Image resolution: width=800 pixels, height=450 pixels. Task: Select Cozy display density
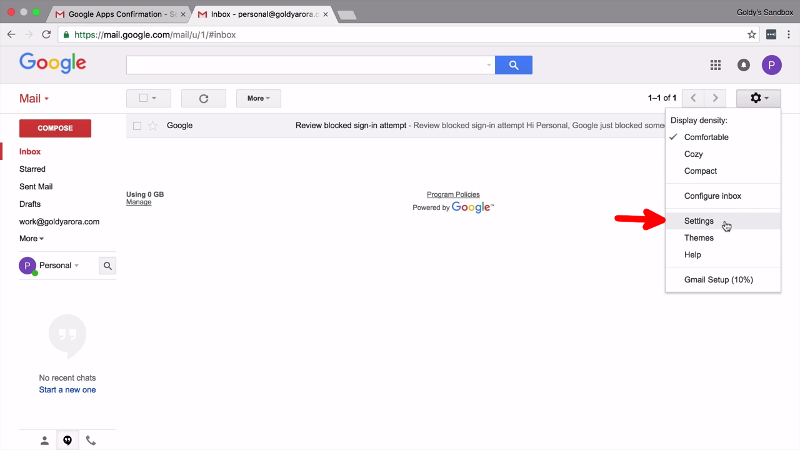pyautogui.click(x=693, y=154)
